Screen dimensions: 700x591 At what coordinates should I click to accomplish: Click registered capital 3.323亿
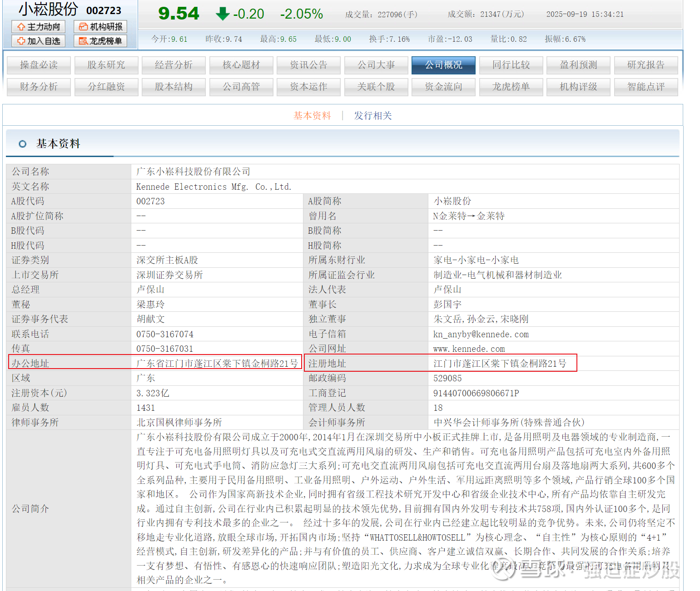(x=153, y=393)
